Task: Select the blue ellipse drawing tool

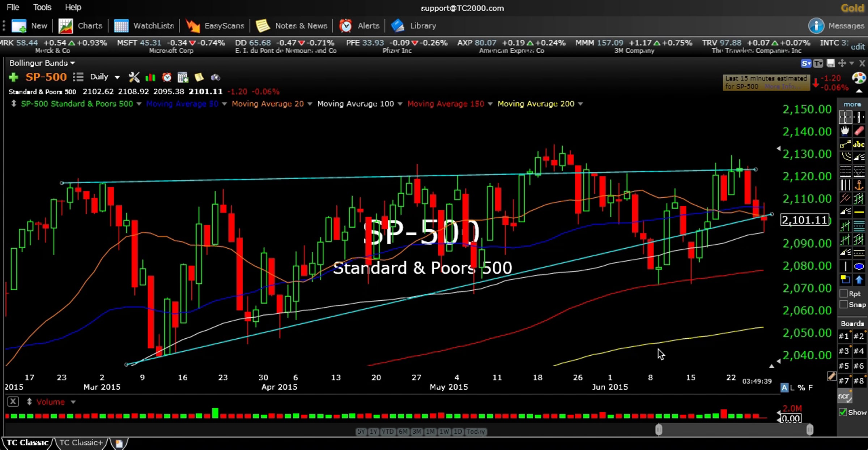Action: pos(859,266)
